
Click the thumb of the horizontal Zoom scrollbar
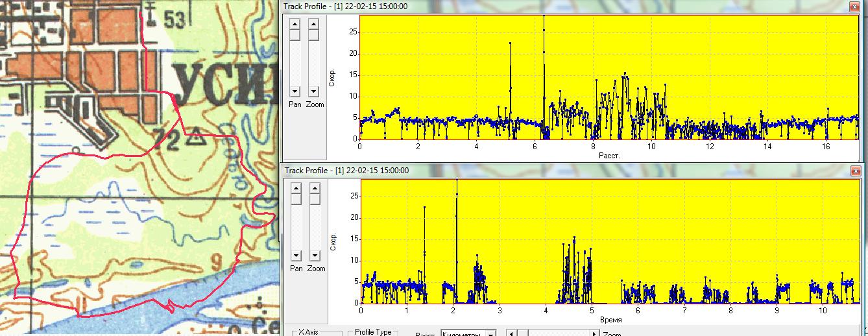(522, 333)
